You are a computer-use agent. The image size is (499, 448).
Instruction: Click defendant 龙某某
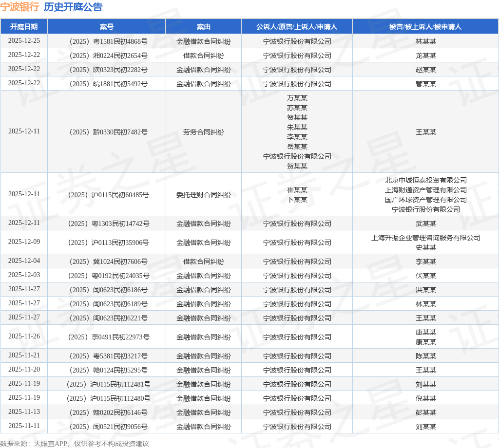[x=426, y=56]
